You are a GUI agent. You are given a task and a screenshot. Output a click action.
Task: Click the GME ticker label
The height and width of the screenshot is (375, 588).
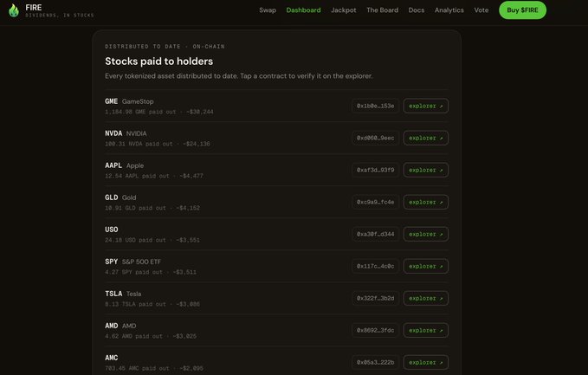click(x=112, y=101)
